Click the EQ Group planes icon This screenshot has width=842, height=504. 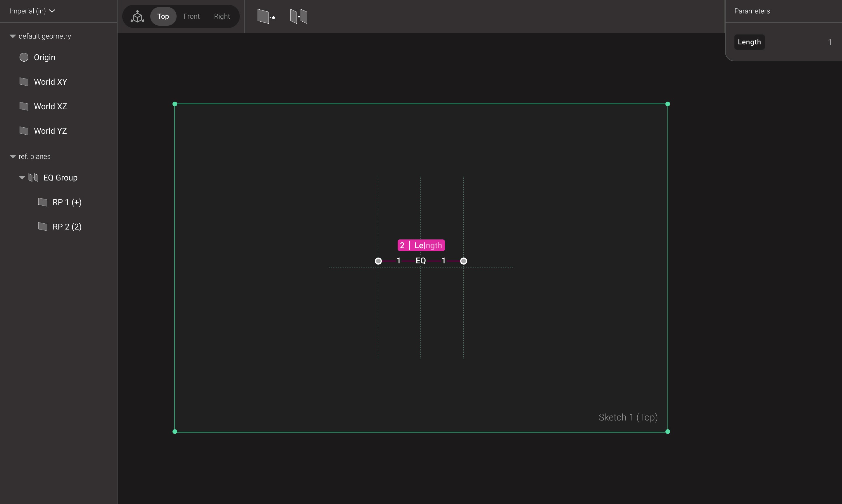point(33,177)
